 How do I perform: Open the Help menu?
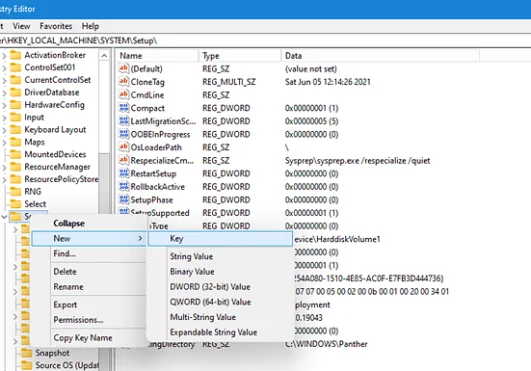(90, 26)
